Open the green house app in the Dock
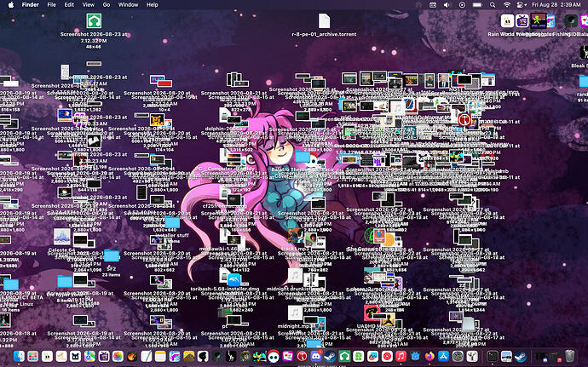 click(x=344, y=356)
